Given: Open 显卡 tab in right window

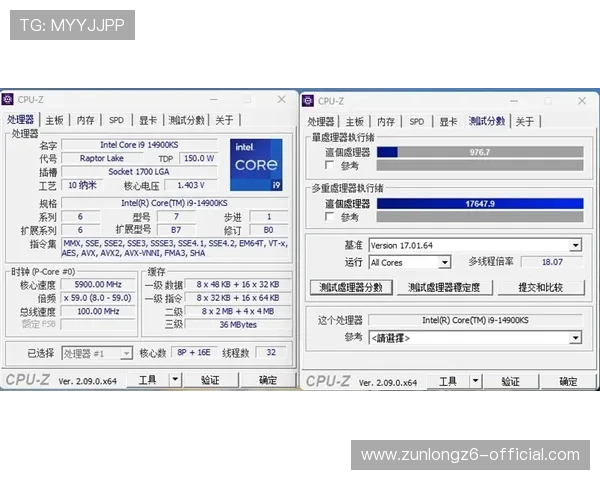Looking at the screenshot, I should click(x=448, y=122).
